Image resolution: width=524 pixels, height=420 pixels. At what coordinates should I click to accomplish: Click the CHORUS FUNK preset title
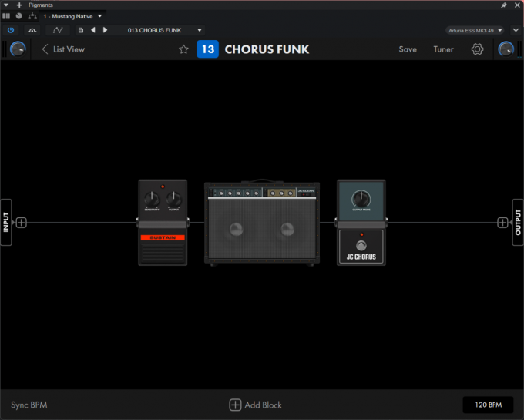pyautogui.click(x=267, y=49)
